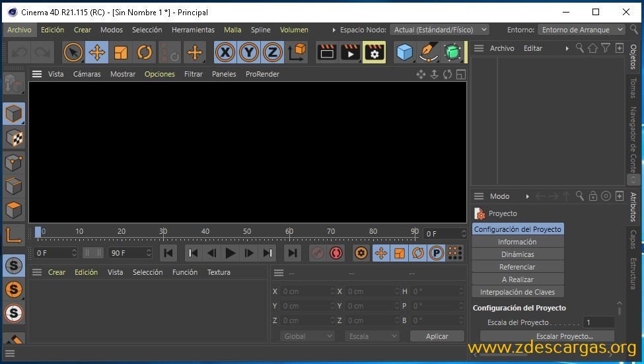Open Interpolación de Claves tab button

(517, 293)
